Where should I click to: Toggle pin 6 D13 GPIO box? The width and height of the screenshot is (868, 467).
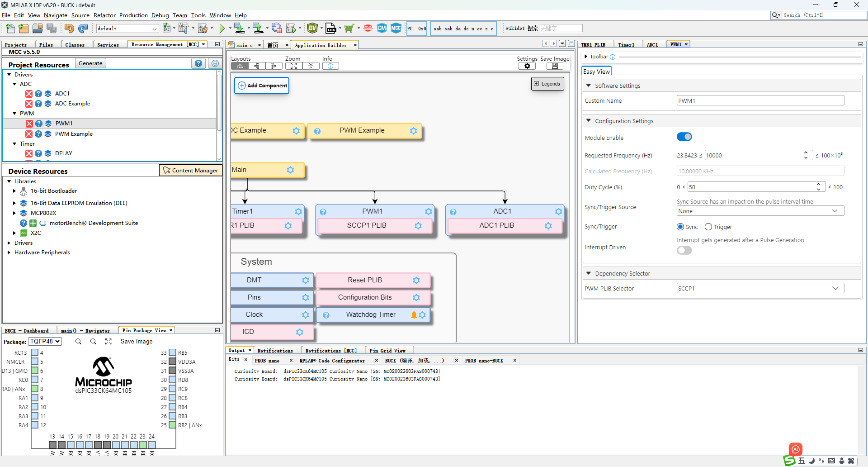pos(35,371)
